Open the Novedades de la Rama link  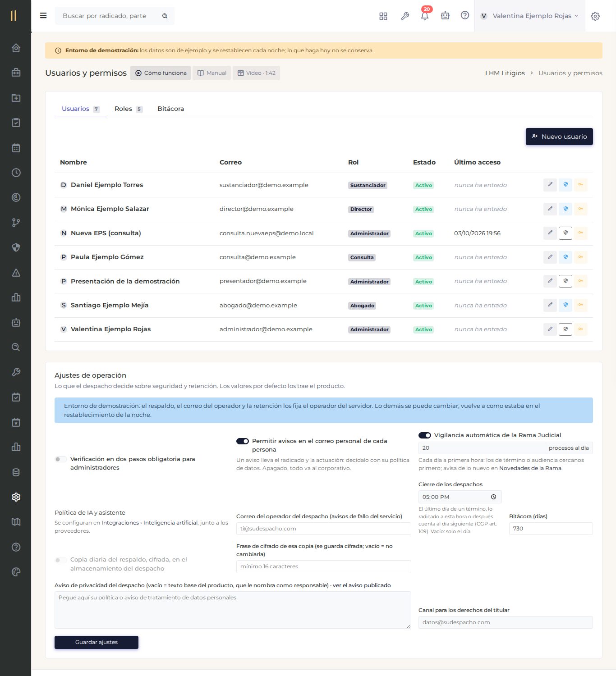[530, 468]
